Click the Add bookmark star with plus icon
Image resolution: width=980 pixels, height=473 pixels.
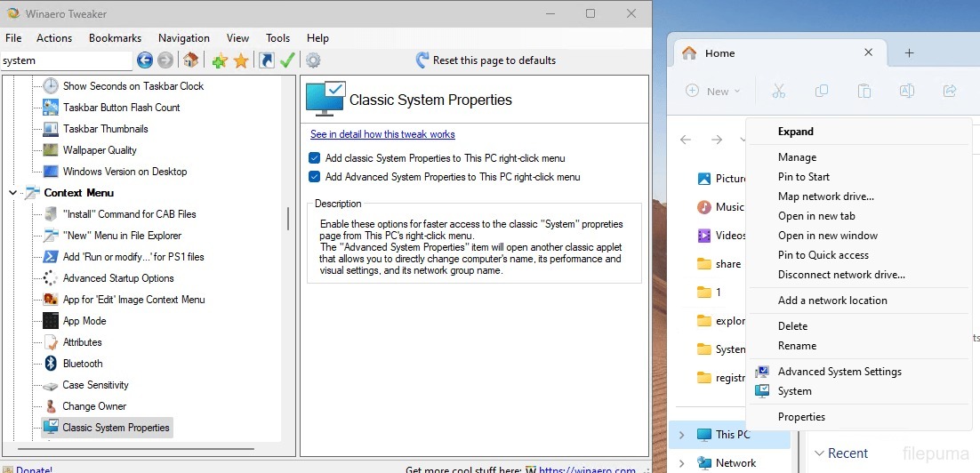(x=220, y=60)
